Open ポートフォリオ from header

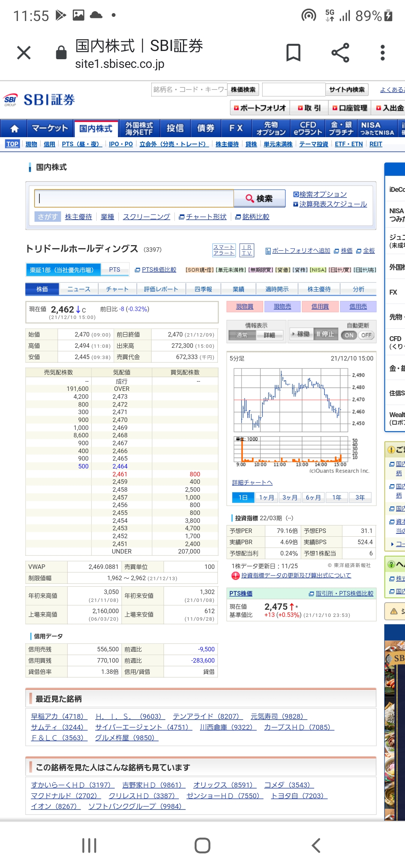click(259, 108)
